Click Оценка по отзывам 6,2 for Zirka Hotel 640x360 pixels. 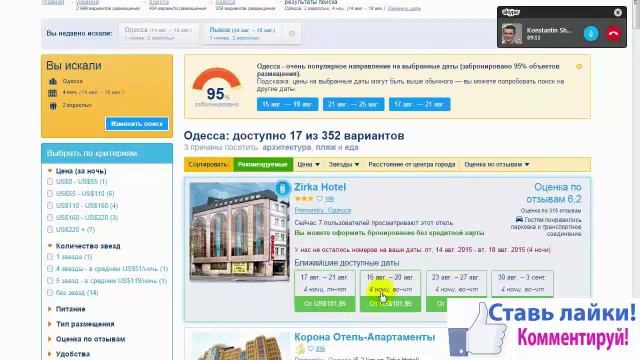tap(554, 193)
